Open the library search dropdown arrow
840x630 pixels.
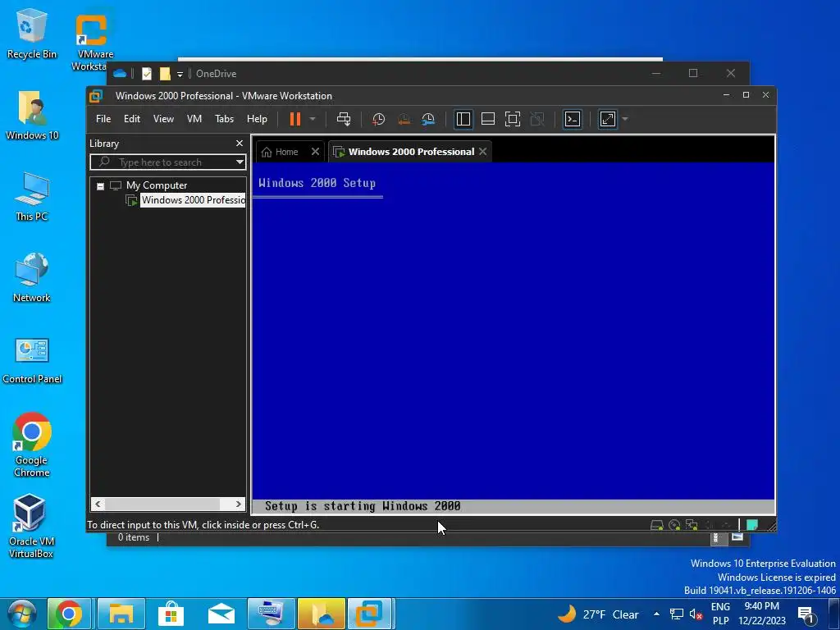point(240,162)
